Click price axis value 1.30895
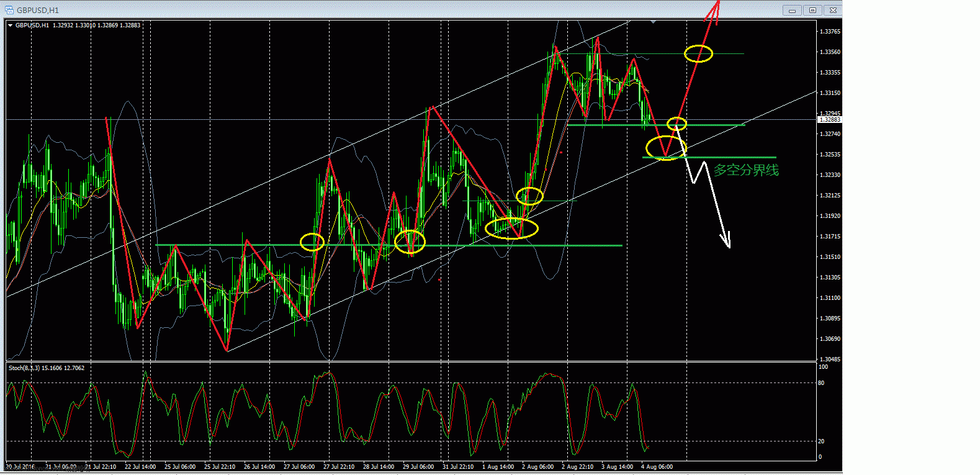The width and height of the screenshot is (980, 475). (830, 318)
